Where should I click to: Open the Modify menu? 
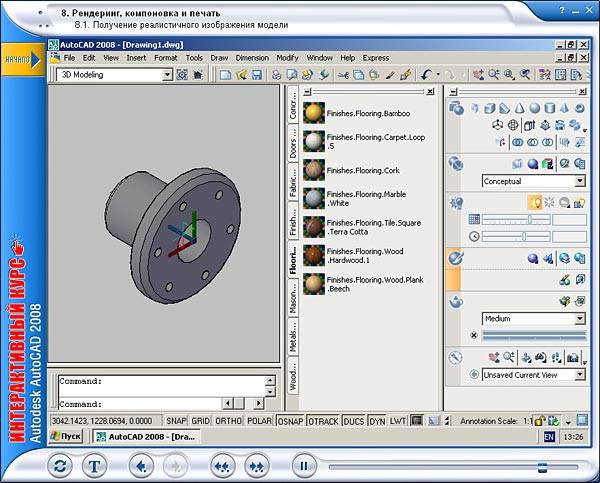[x=287, y=58]
